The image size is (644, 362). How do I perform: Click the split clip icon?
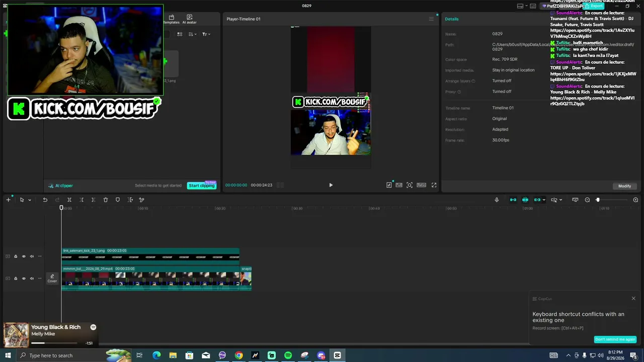coord(69,200)
